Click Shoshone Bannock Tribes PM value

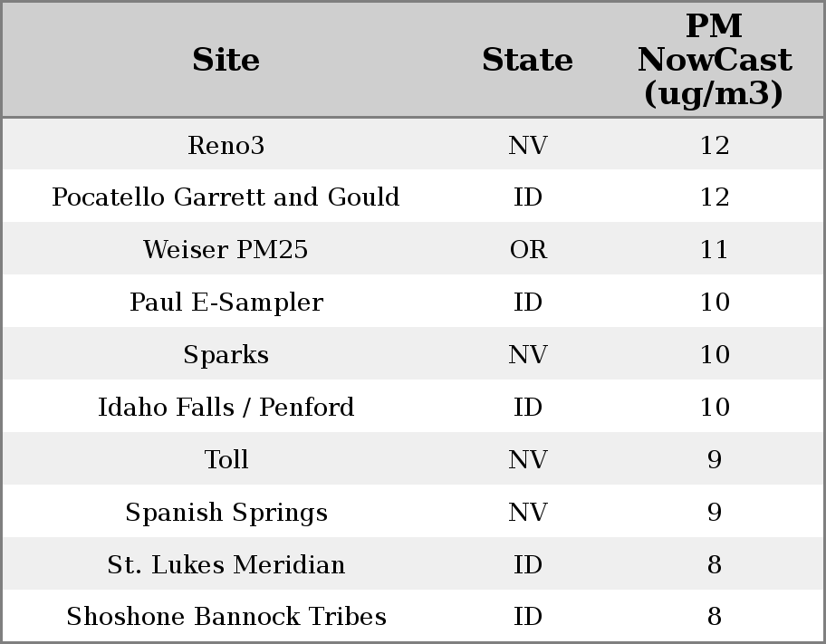click(714, 617)
